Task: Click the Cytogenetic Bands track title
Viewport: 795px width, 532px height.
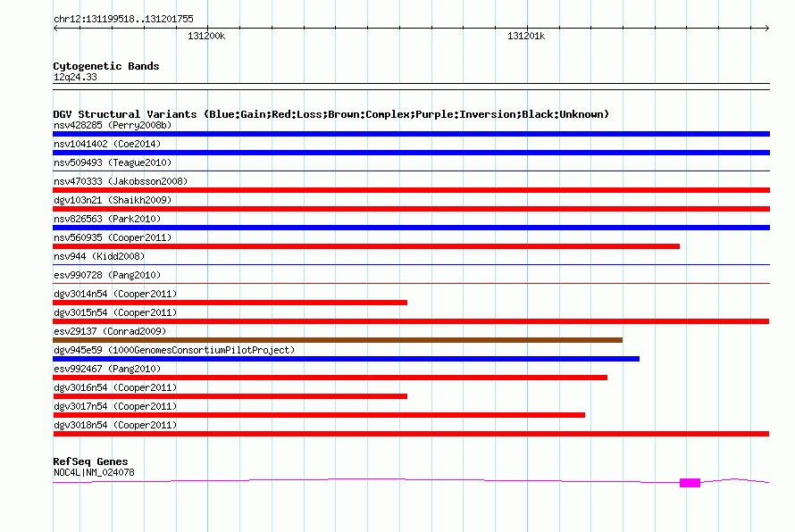Action: point(106,66)
